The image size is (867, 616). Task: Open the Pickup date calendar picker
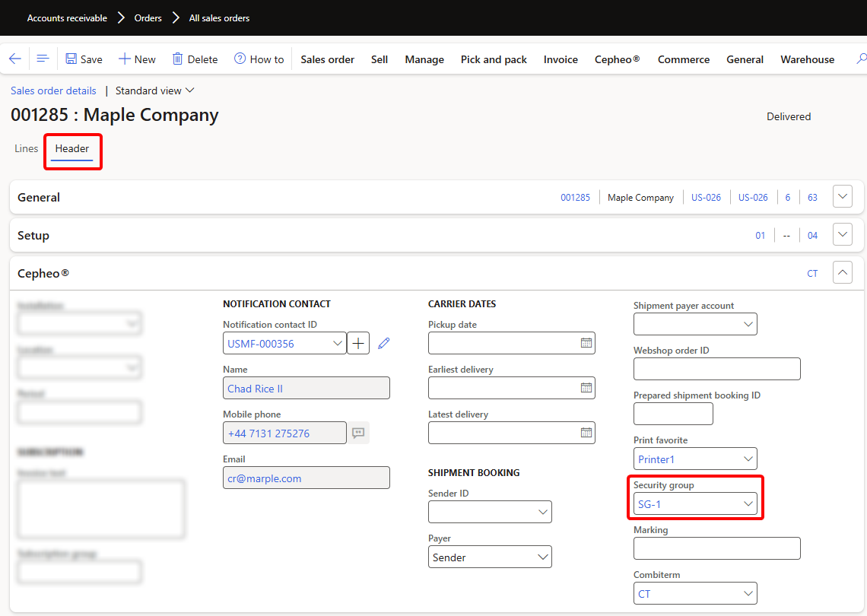586,343
